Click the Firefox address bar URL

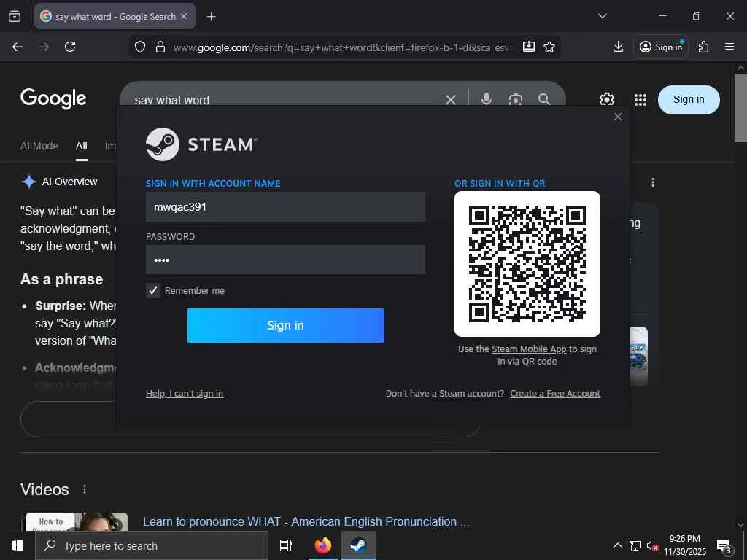343,47
